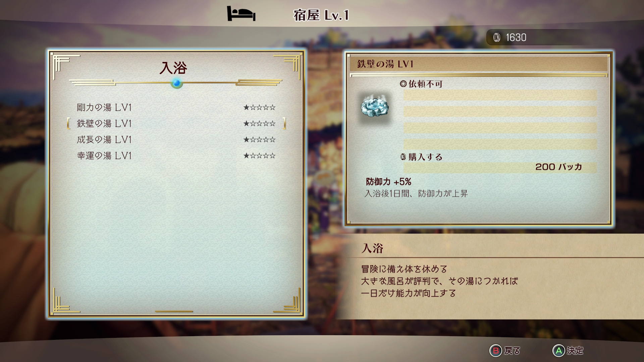Image resolution: width=644 pixels, height=362 pixels.
Task: Select the highlighted 鉄壁の湯 LV1 entry
Action: coord(176,123)
